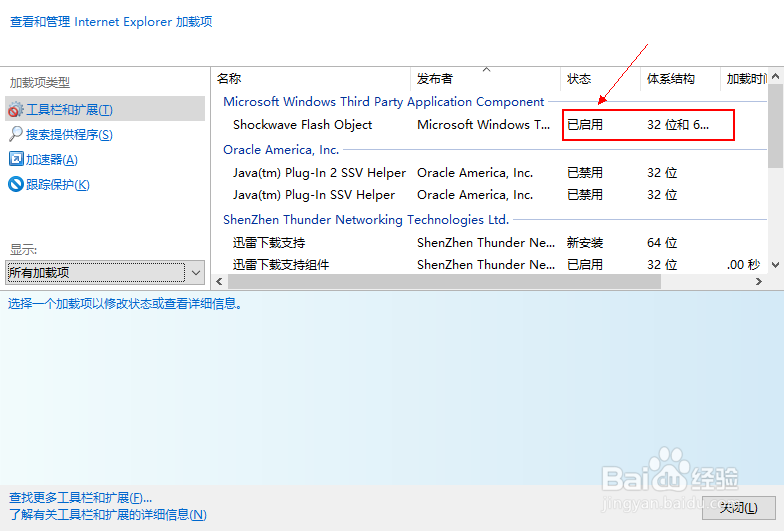
Task: Open 查找更多工具栏和扩展(F)... link
Action: point(80,498)
